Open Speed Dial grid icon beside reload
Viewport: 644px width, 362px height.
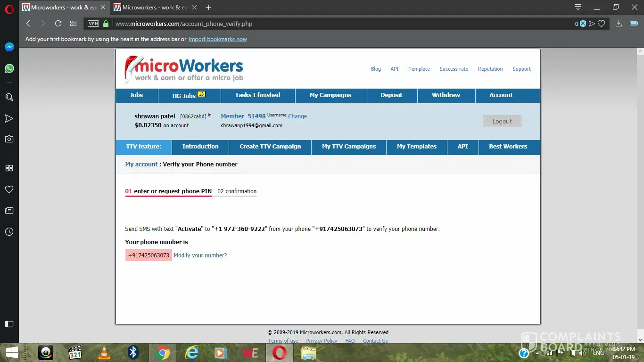click(73, 24)
